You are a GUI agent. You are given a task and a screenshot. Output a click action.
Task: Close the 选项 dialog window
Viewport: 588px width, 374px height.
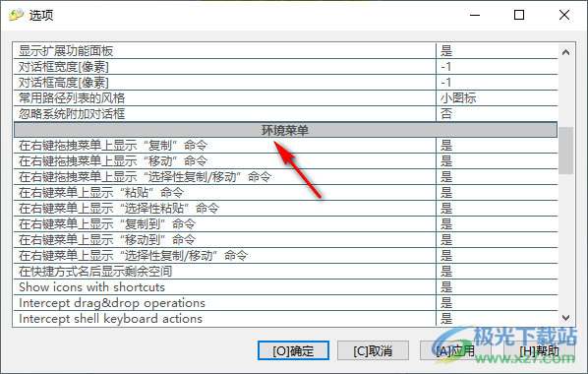564,15
